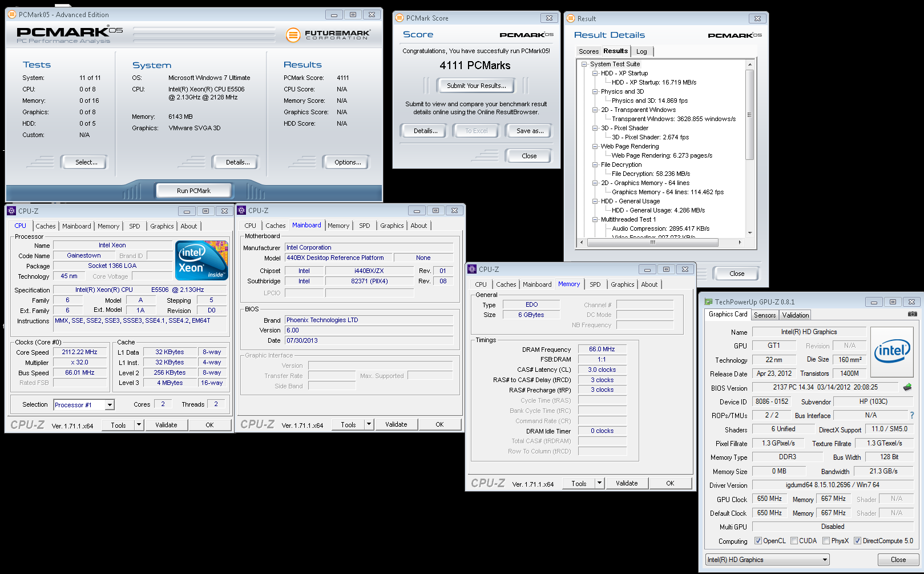The height and width of the screenshot is (574, 924).
Task: Click the BIOS Date field 07/30/2013
Action: [x=369, y=340]
